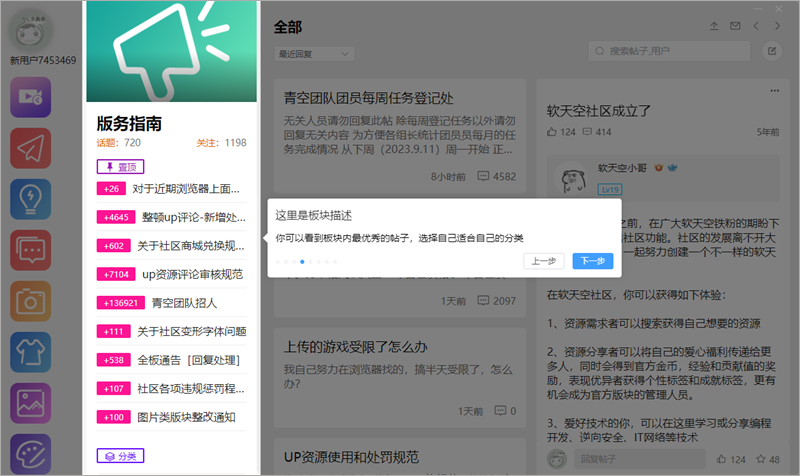
Task: Click the reply box small avatar
Action: pos(557,459)
